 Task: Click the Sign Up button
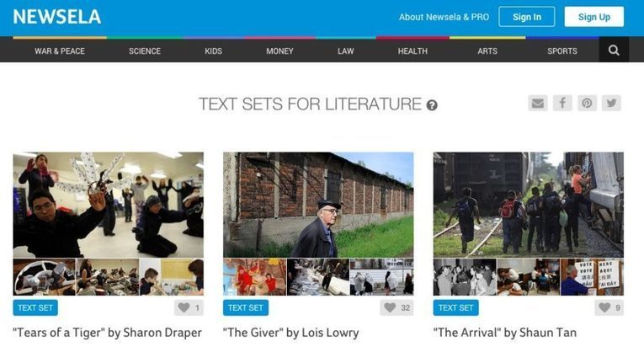593,17
